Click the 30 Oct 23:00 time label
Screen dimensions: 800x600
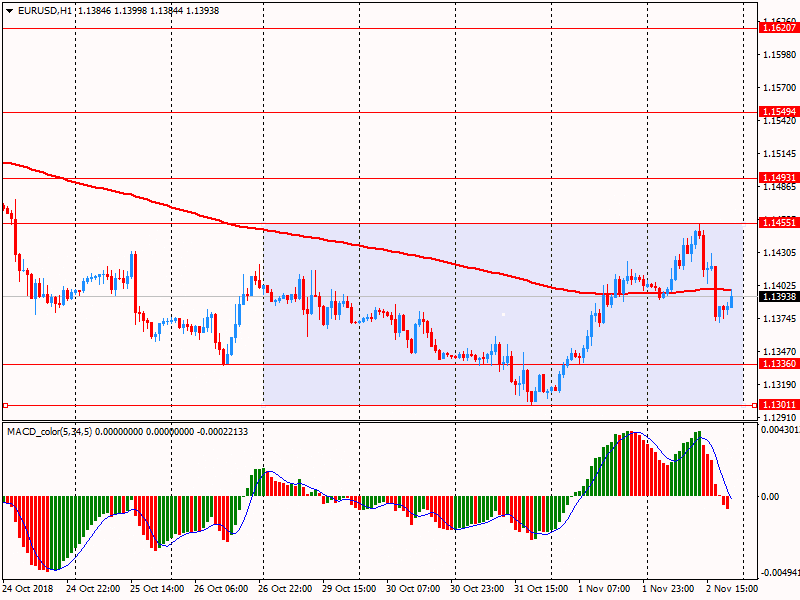click(477, 588)
